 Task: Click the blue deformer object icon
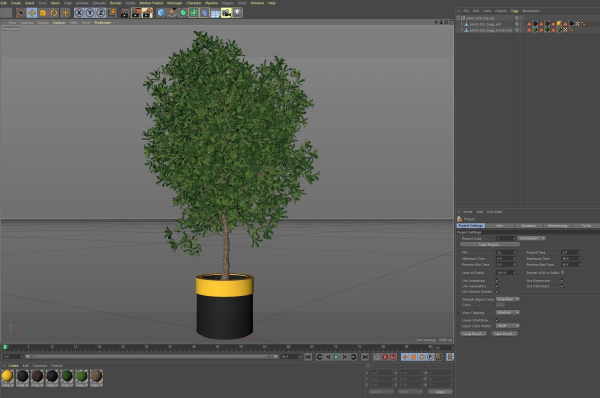(205, 13)
